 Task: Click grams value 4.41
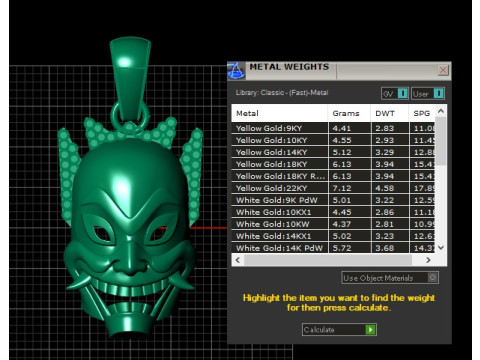(342, 128)
